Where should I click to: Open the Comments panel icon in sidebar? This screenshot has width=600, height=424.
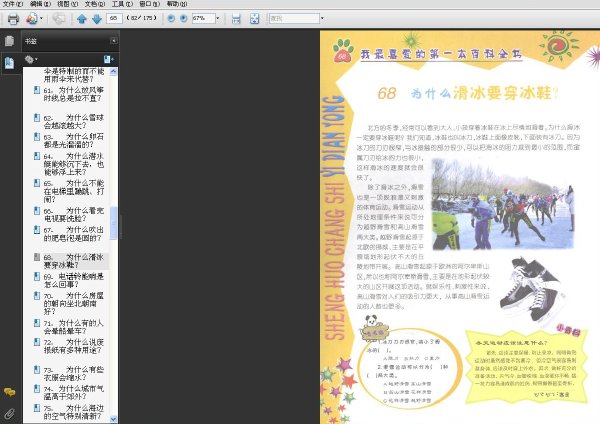pos(10,392)
